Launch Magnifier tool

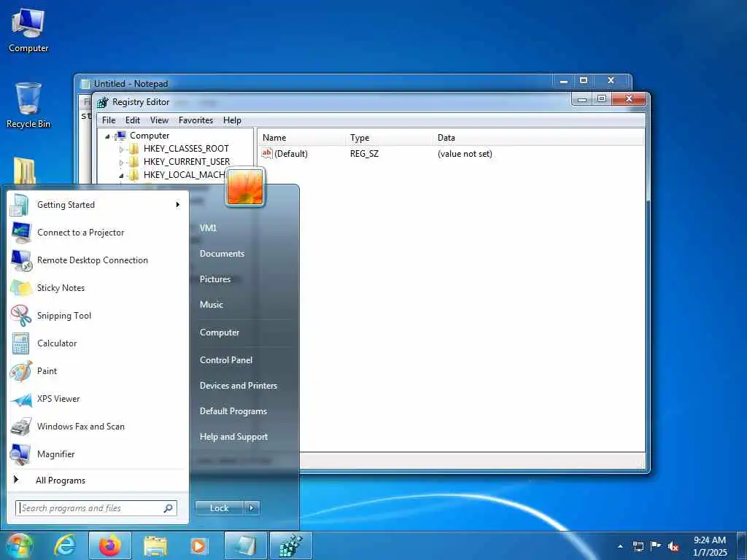[98, 454]
